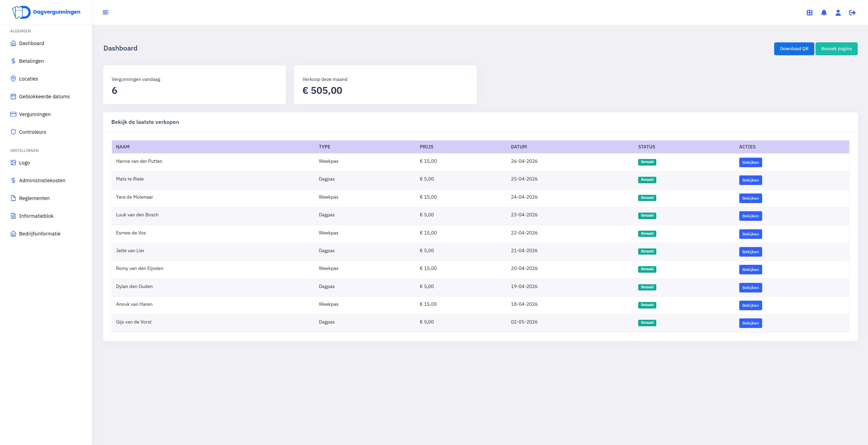
Task: Click the Dashboard page title
Action: [x=120, y=48]
